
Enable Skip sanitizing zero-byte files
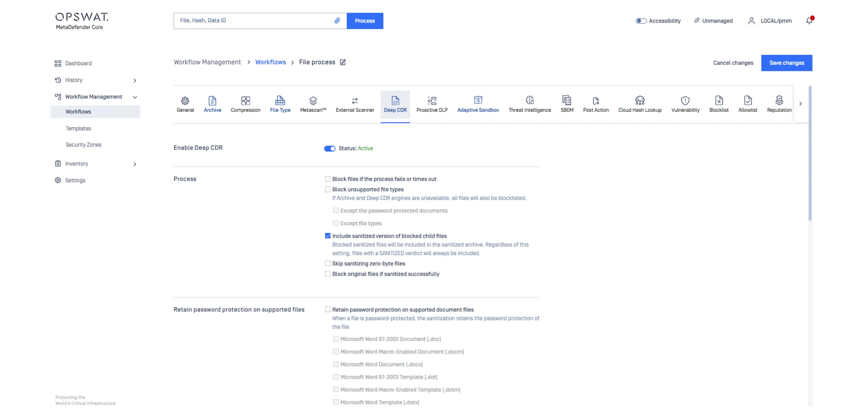(x=328, y=264)
